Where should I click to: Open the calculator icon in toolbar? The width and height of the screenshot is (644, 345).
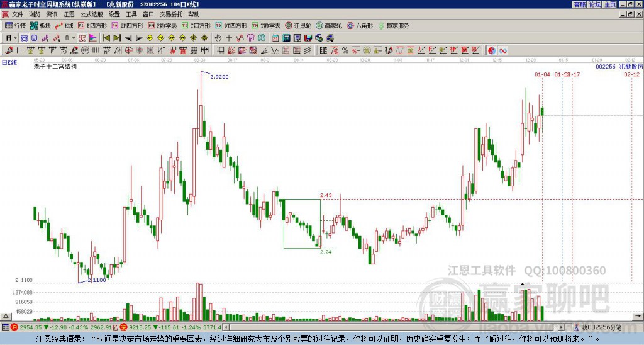(286, 38)
